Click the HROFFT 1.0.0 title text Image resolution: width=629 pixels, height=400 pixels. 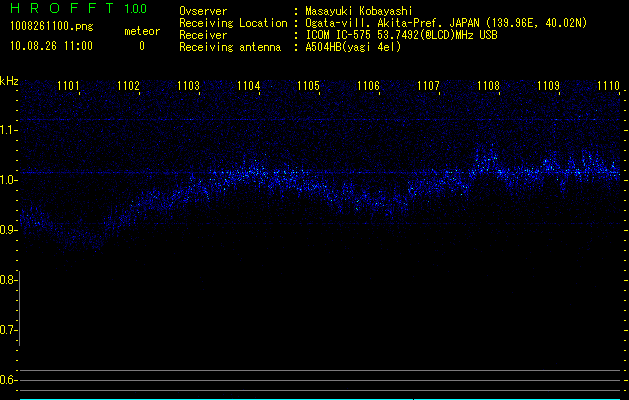point(78,8)
